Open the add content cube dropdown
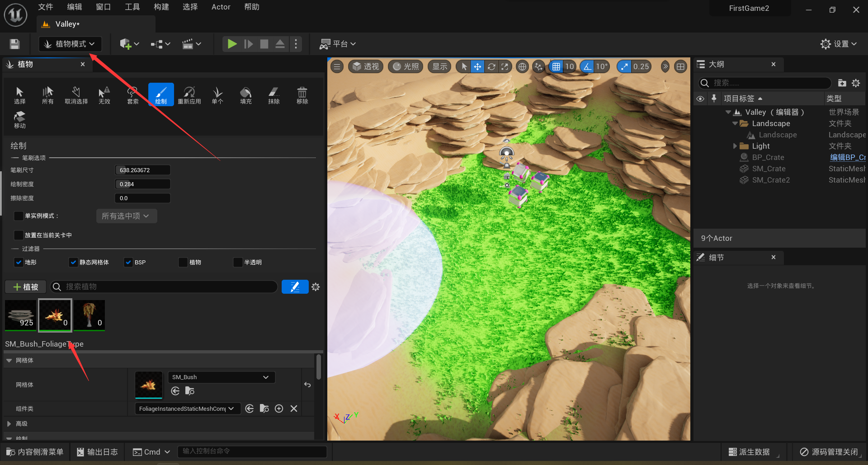 [x=129, y=44]
